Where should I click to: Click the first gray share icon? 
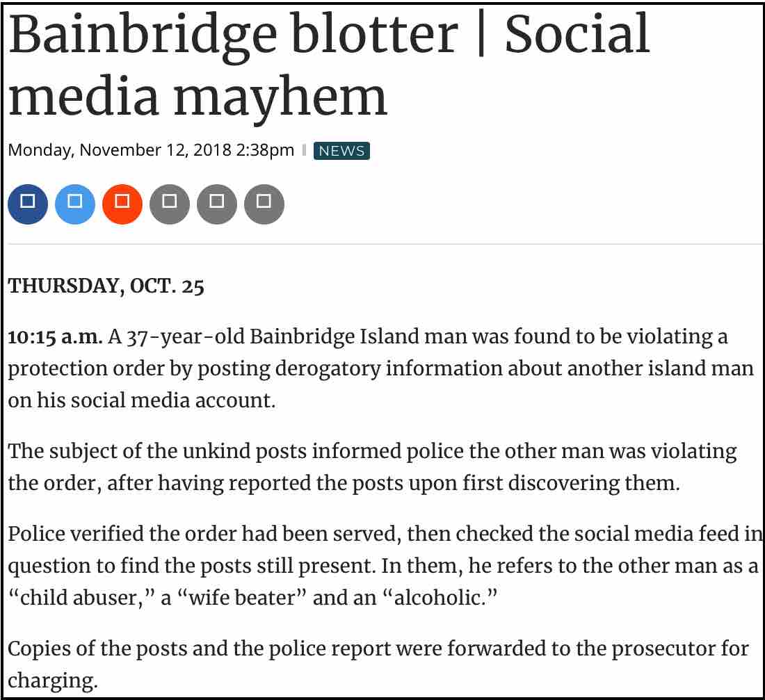[170, 204]
